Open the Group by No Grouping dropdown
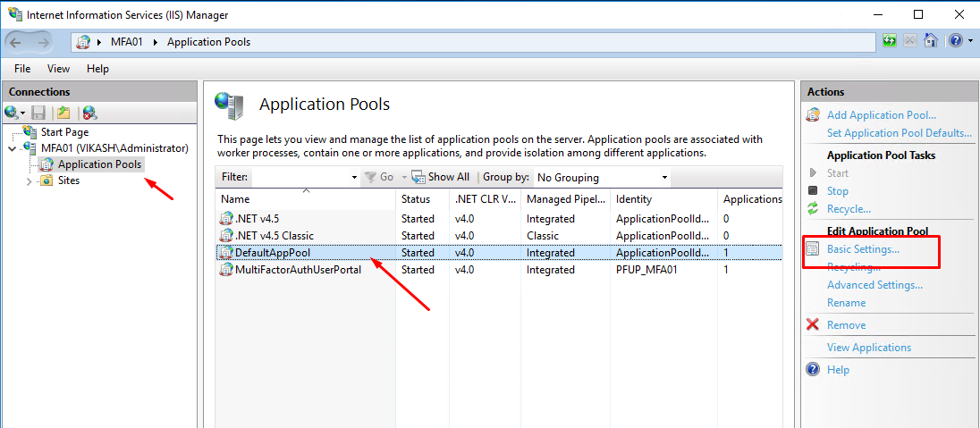Image resolution: width=980 pixels, height=428 pixels. pyautogui.click(x=603, y=178)
